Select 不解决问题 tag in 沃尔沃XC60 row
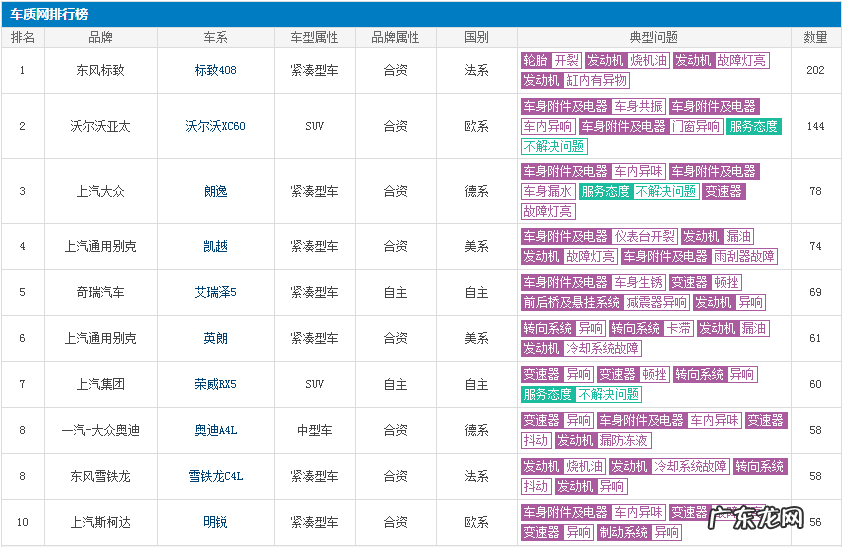Viewport: 842px width, 547px height. point(555,147)
